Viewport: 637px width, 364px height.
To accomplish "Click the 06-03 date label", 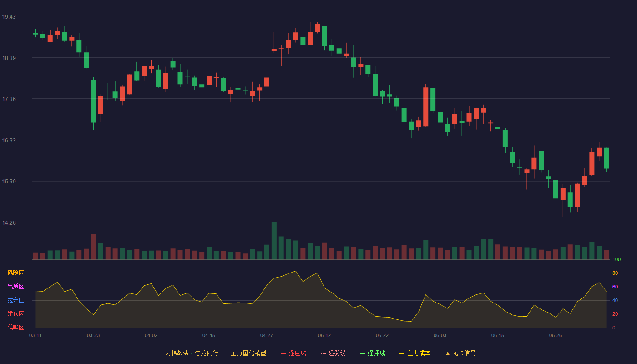I will [x=440, y=335].
